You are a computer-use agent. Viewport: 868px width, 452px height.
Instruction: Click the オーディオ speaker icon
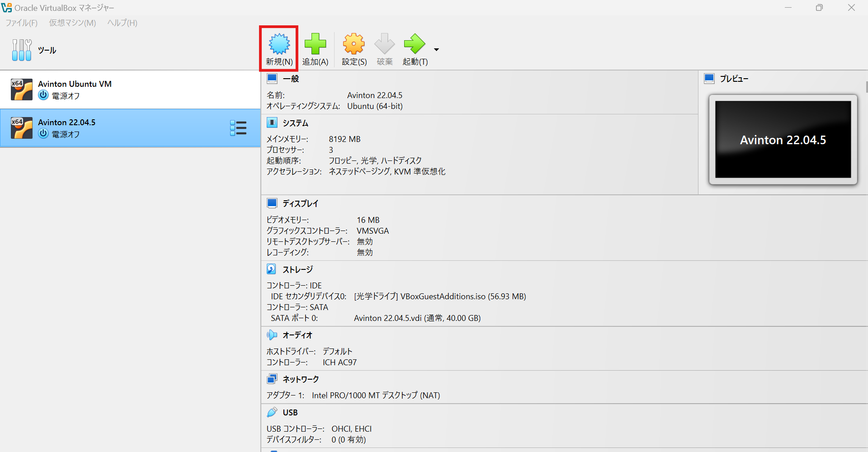pos(272,335)
